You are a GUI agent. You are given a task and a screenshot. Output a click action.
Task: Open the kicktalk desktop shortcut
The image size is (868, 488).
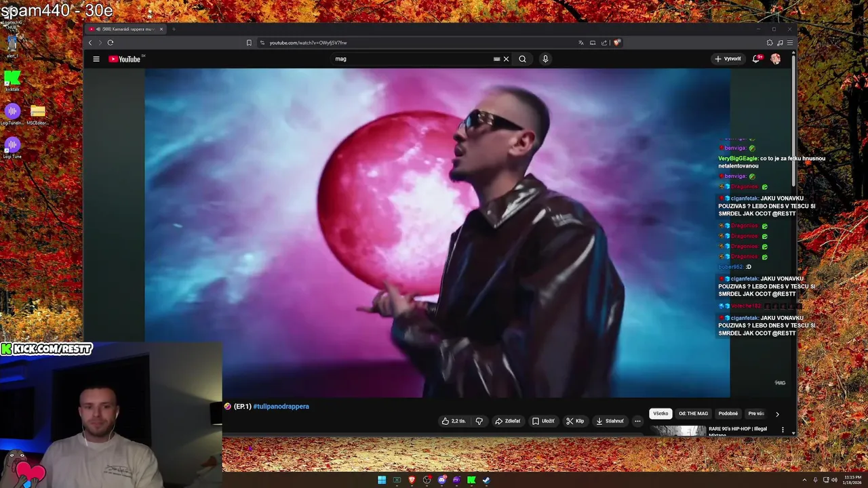(12, 81)
